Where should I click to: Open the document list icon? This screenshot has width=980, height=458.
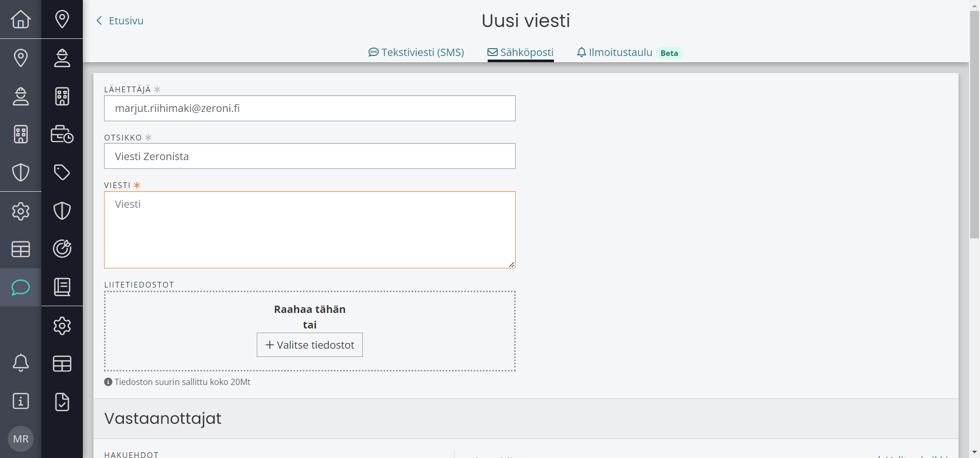(x=62, y=287)
